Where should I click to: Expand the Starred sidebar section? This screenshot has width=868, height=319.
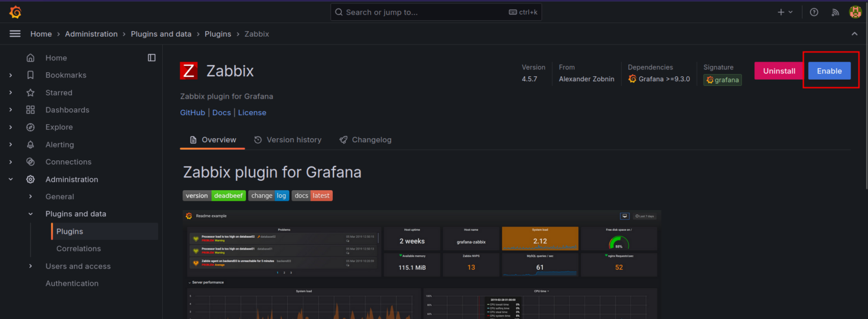click(x=11, y=93)
